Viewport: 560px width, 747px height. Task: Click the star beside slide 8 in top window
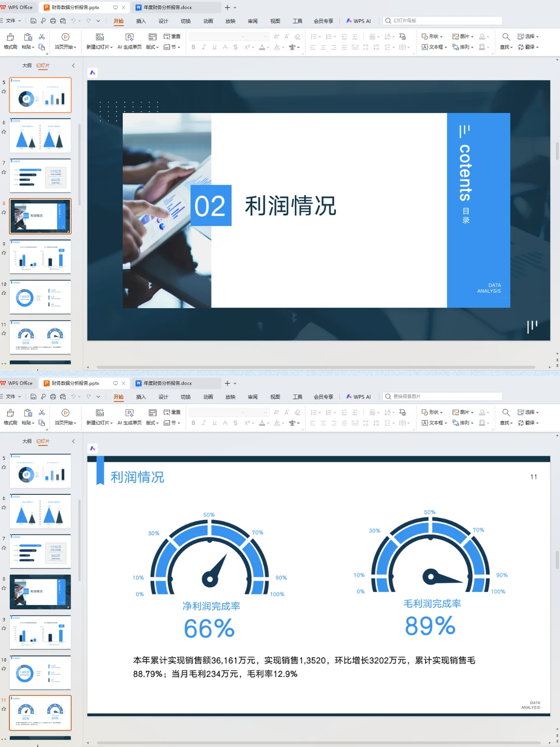point(4,212)
